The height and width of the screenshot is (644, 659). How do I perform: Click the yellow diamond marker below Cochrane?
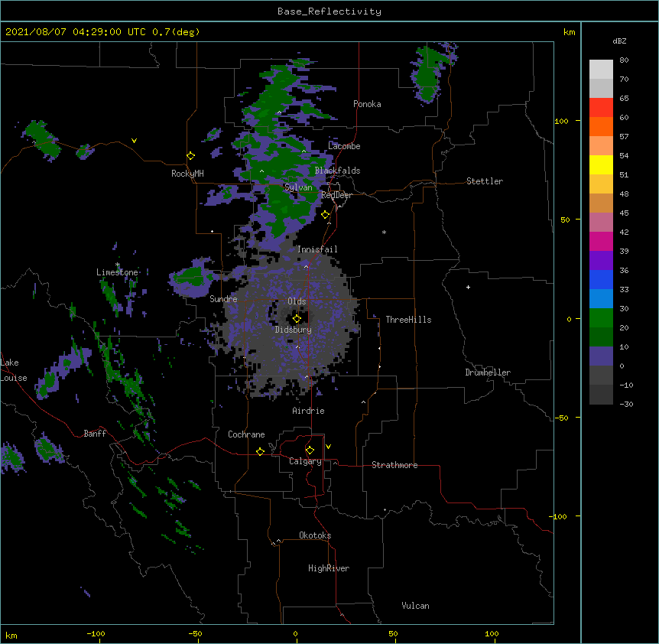pyautogui.click(x=260, y=451)
